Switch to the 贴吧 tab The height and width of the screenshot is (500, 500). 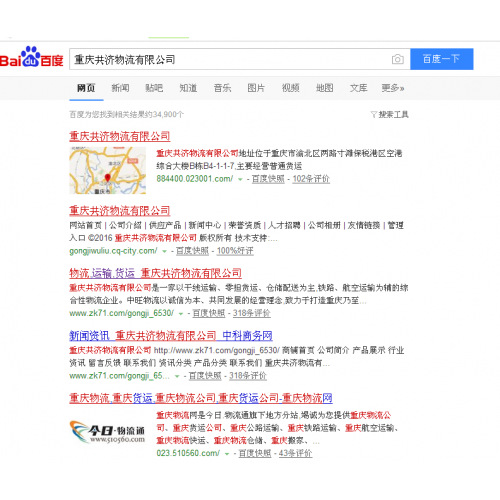154,88
